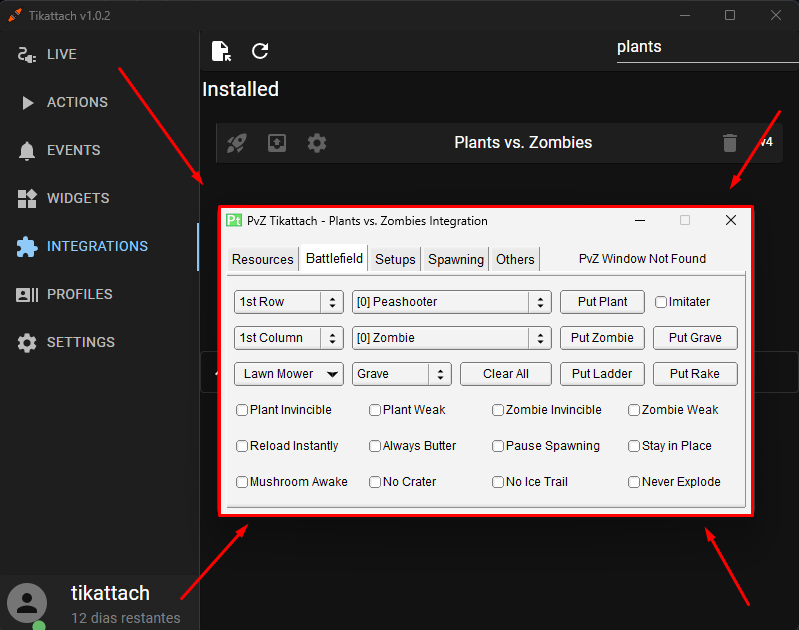Open the 1st Row selector
Image resolution: width=799 pixels, height=630 pixels.
289,302
